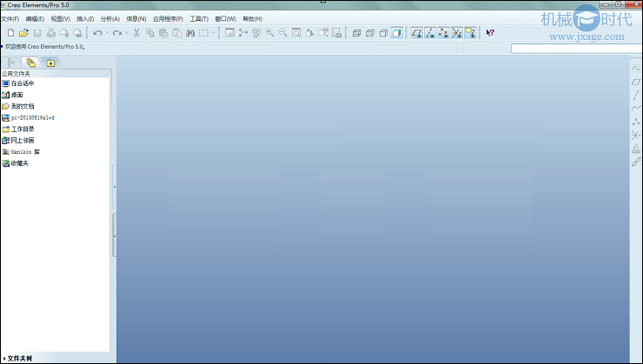643x364 pixels.
Task: Open the 插入(I) menu
Action: click(85, 19)
